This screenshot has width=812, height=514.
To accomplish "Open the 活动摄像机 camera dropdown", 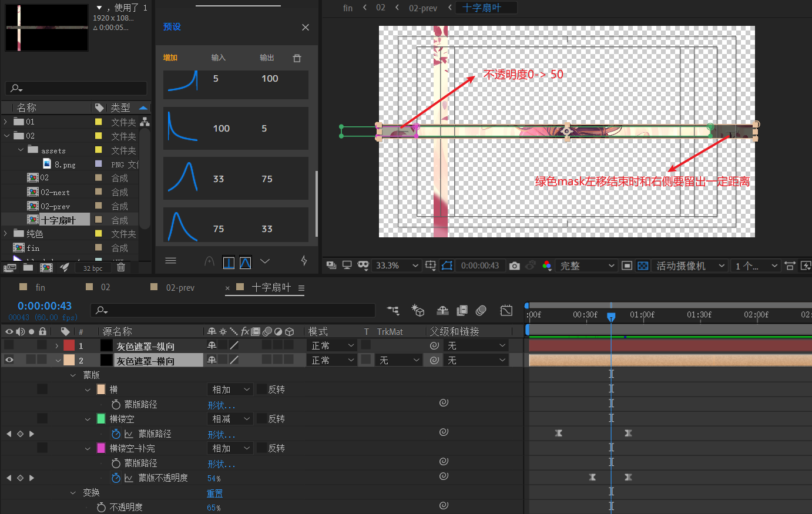I will [x=691, y=266].
